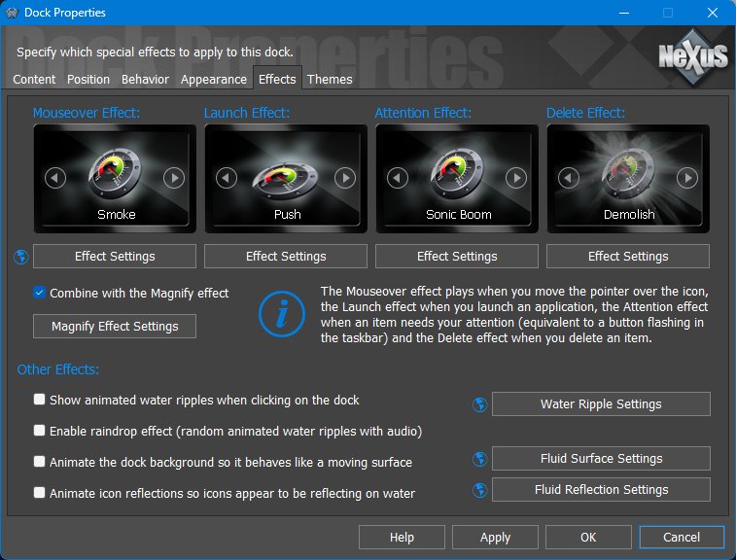Screen dimensions: 736x560
Task: Click globe icon beside Fluid Surface Settings
Action: pyautogui.click(x=479, y=459)
